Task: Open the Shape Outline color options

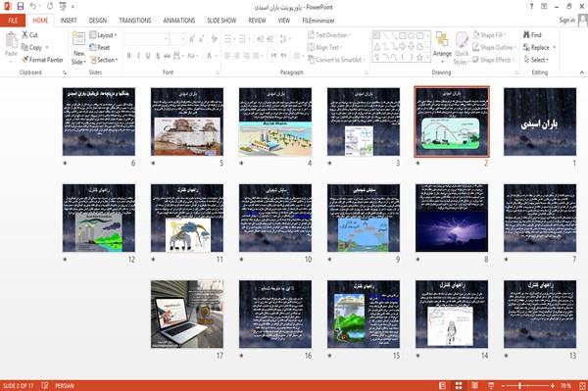Action: pyautogui.click(x=495, y=47)
